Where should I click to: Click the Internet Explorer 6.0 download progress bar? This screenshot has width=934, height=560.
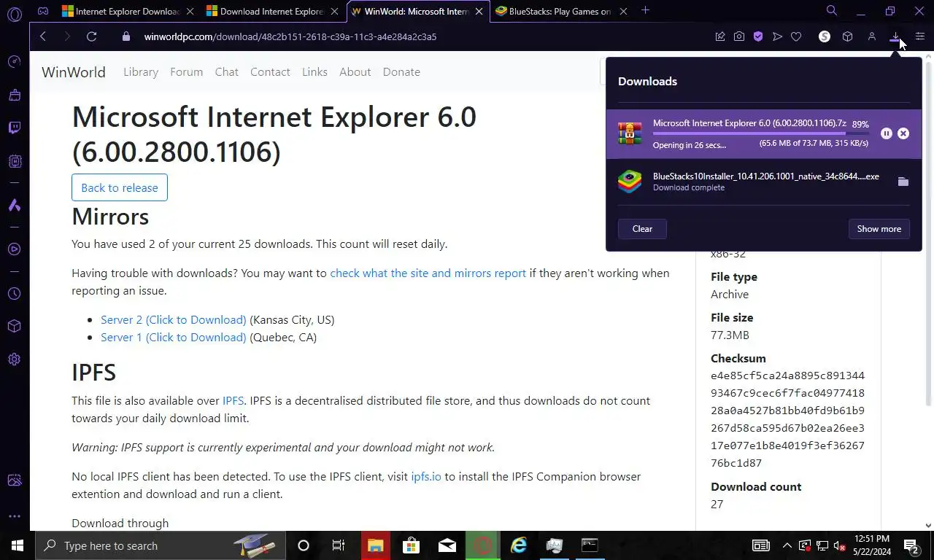(760, 133)
